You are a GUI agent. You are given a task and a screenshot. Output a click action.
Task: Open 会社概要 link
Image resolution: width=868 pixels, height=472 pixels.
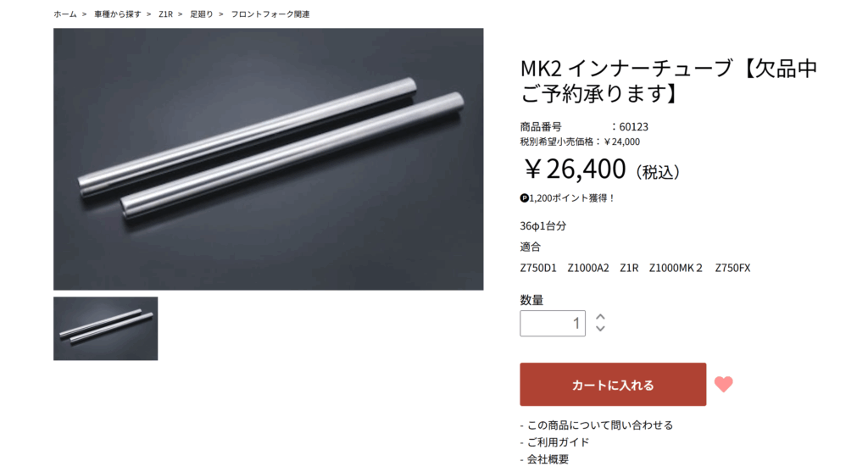coord(548,458)
